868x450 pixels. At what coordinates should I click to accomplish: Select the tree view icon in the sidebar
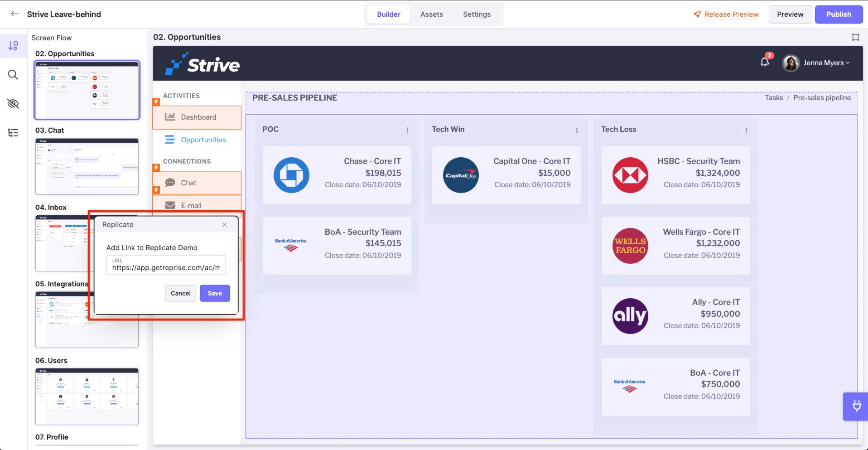13,132
